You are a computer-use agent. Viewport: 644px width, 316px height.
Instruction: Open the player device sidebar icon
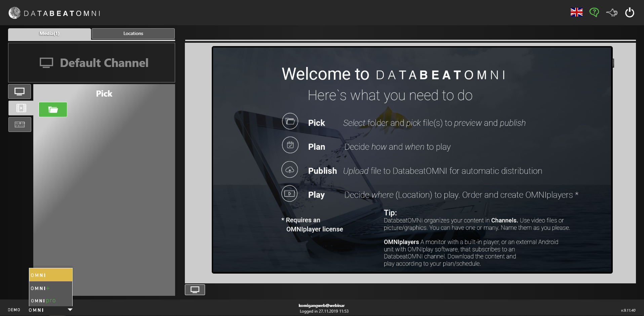coord(20,125)
